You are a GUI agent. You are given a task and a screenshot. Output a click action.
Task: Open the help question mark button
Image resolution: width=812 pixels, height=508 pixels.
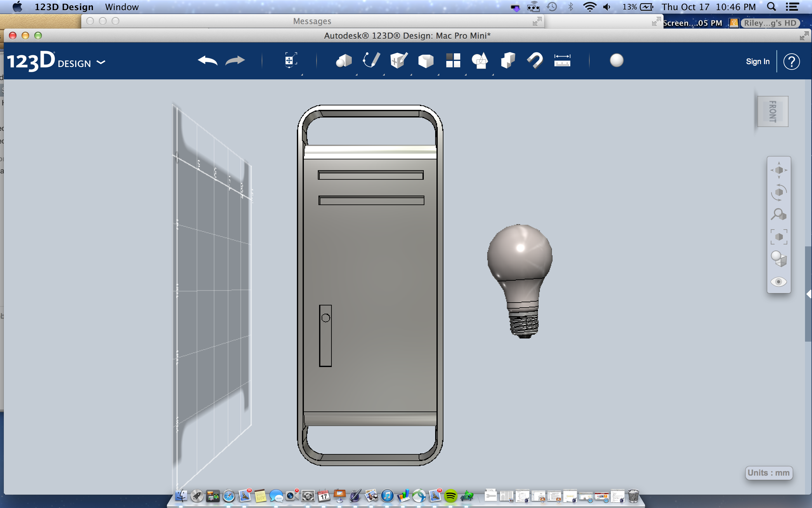tap(791, 62)
